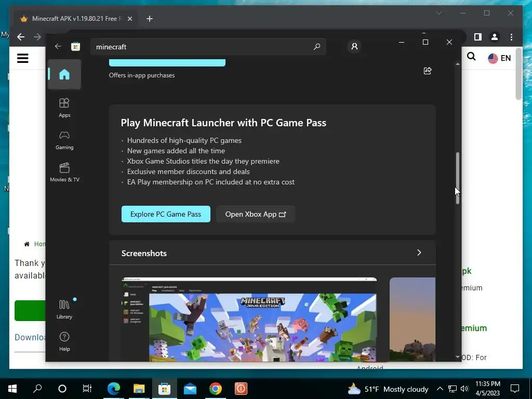
Task: Click the website Home breadcrumb icon
Action: click(27, 244)
